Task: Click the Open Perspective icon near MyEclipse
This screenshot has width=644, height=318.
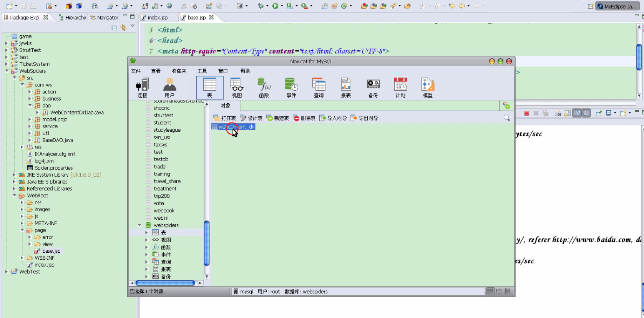Action: pyautogui.click(x=591, y=6)
